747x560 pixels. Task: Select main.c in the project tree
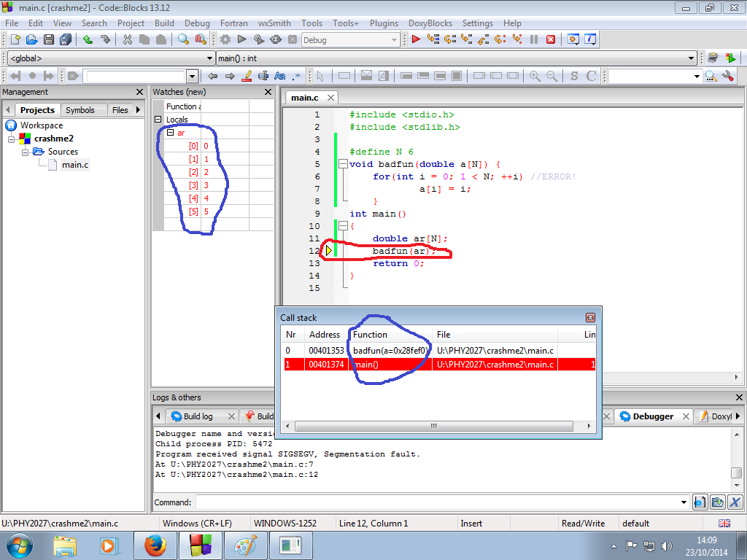pyautogui.click(x=75, y=165)
